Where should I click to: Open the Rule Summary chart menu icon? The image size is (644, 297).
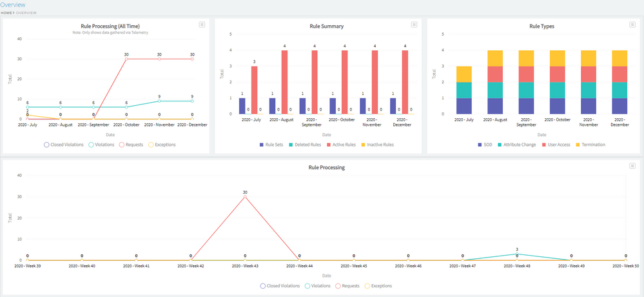[x=415, y=25]
